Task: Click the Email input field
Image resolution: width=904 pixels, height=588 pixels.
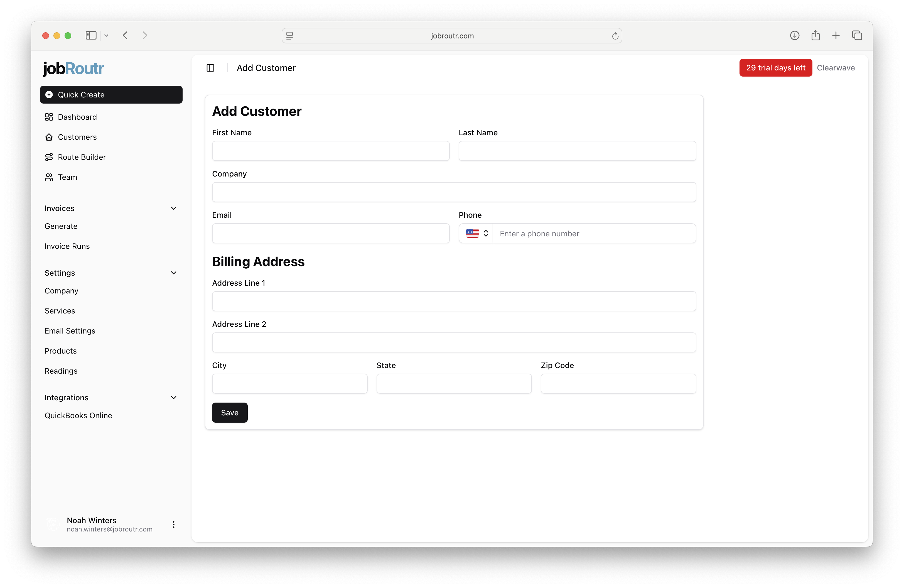Action: click(330, 233)
